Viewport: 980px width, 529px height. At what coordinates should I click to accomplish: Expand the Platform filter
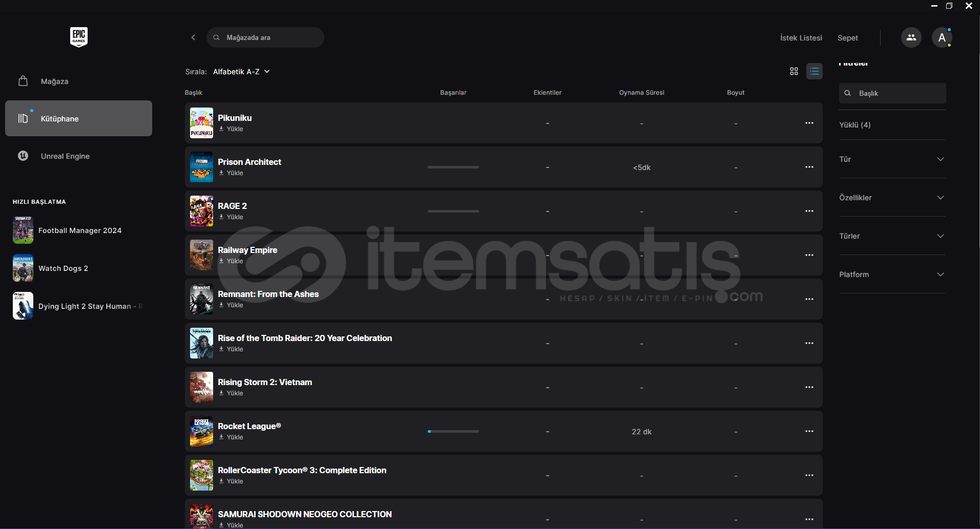[x=892, y=274]
